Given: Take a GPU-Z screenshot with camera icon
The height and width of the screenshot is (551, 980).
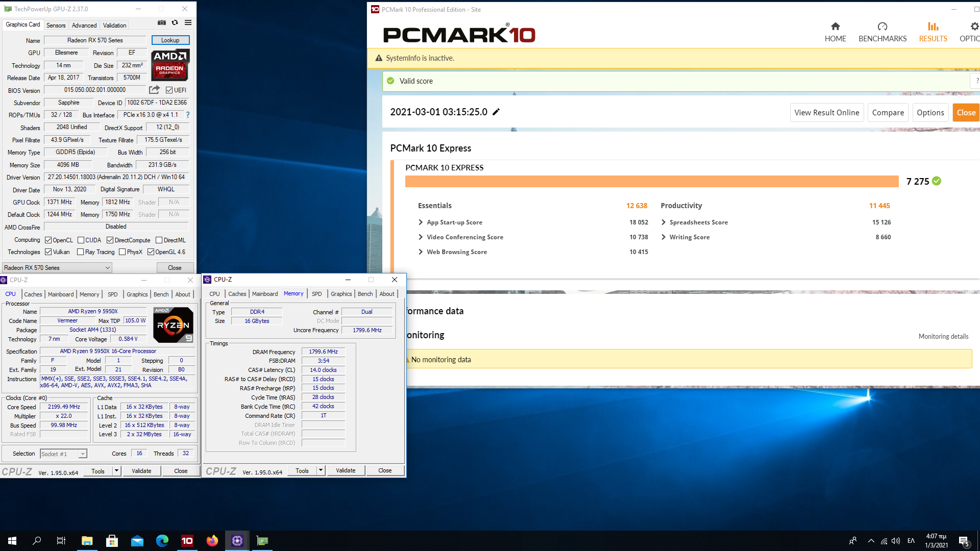Looking at the screenshot, I should (x=162, y=22).
